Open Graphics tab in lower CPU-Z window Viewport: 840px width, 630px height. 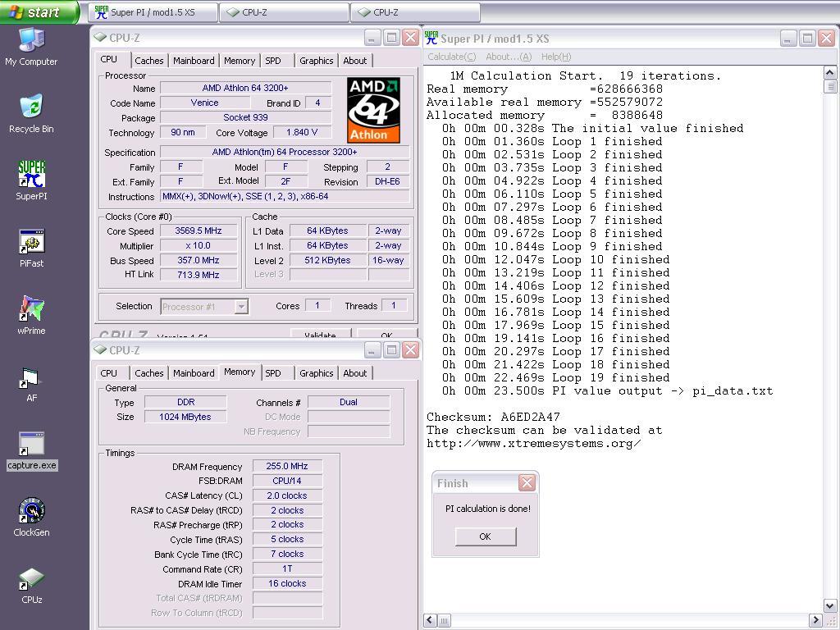(x=316, y=373)
